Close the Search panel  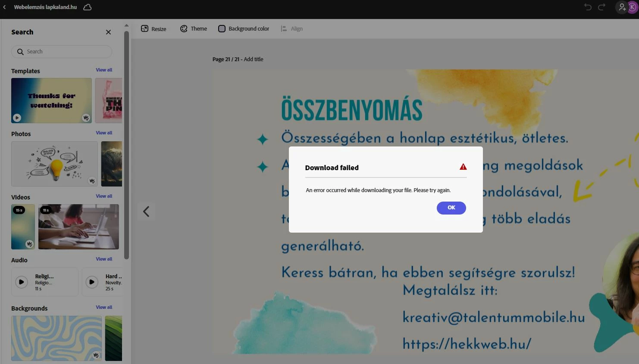coord(108,32)
